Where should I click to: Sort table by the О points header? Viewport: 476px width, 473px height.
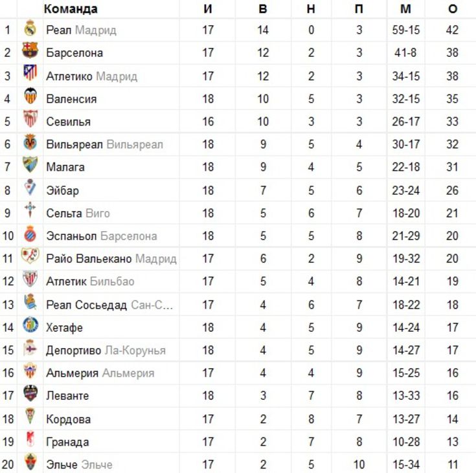tap(453, 9)
